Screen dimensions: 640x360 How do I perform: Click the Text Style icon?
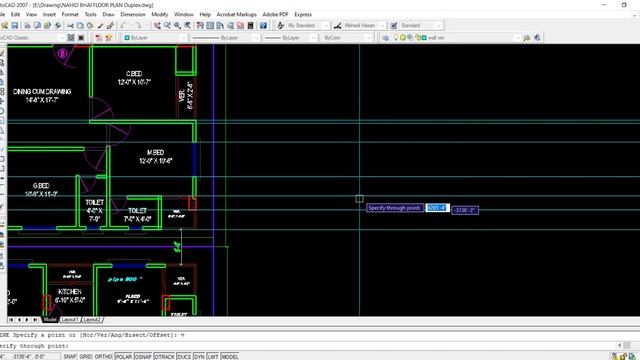coord(280,25)
